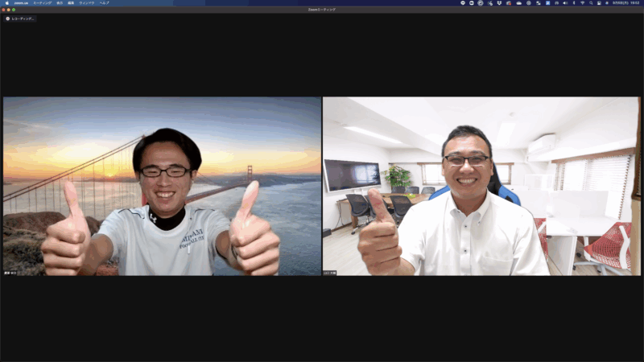Open the ヘルプ menu
The image size is (644, 362).
(x=104, y=3)
